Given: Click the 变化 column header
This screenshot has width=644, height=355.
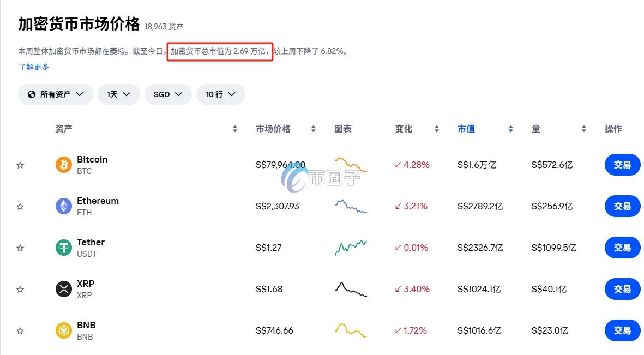Looking at the screenshot, I should click(404, 129).
